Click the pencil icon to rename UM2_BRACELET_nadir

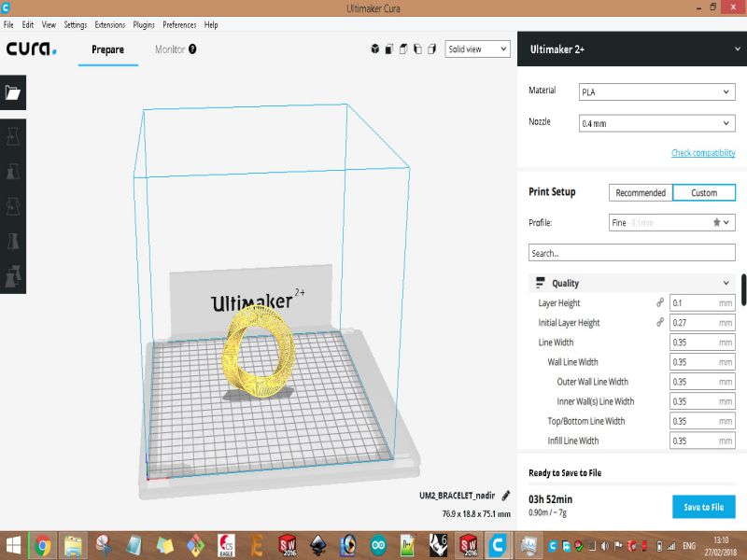coord(506,496)
